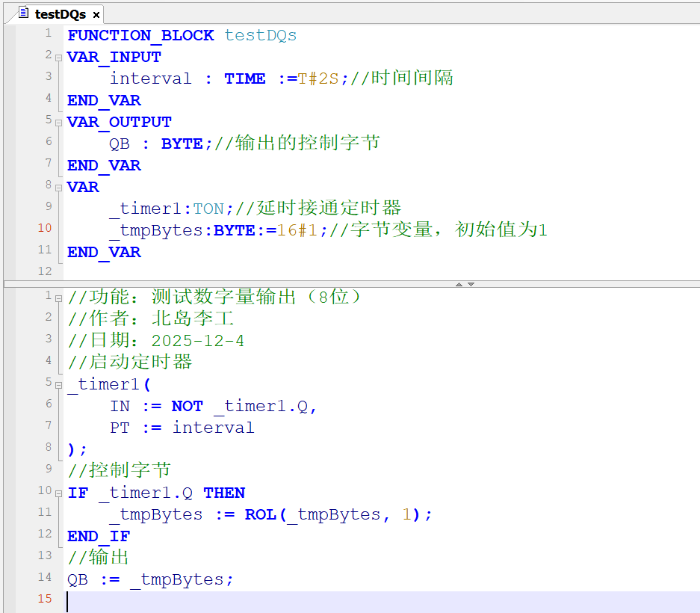
Task: Click the testDQs document icon in tab
Action: (23, 14)
